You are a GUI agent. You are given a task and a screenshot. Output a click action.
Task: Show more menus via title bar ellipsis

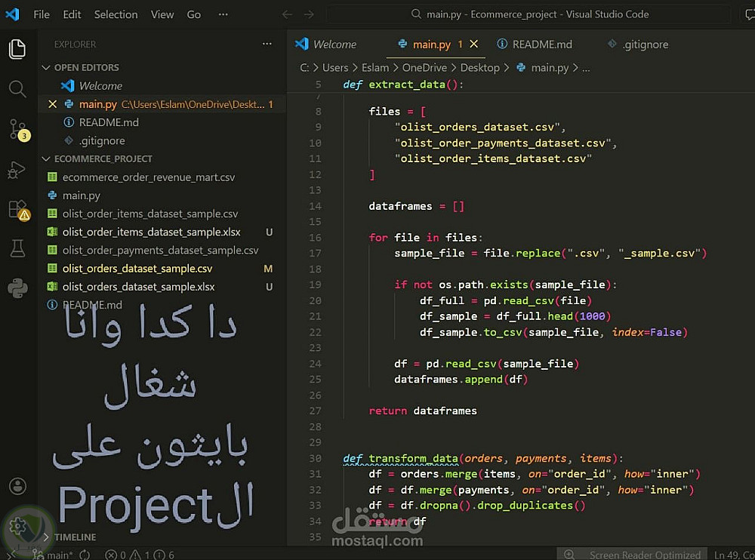[x=223, y=14]
